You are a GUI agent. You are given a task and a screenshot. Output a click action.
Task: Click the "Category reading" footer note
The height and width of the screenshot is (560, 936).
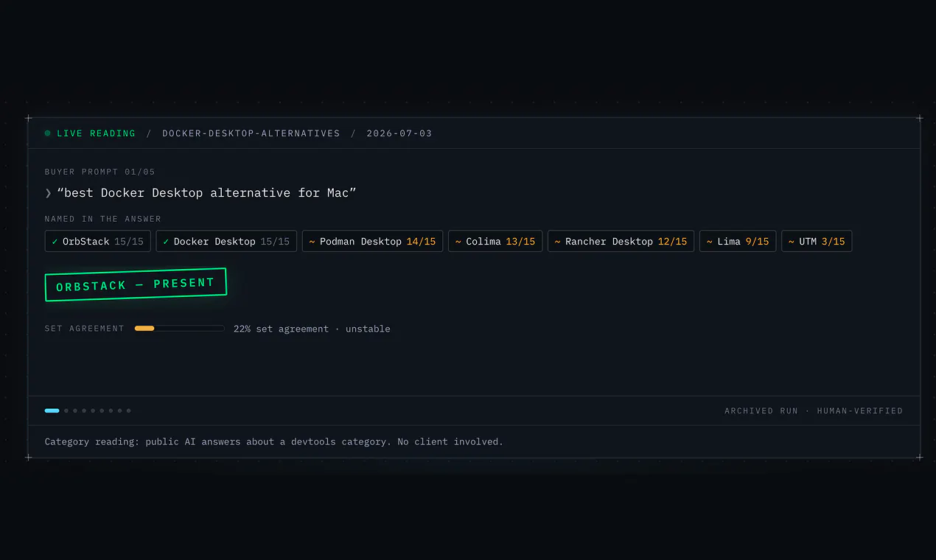click(x=274, y=442)
